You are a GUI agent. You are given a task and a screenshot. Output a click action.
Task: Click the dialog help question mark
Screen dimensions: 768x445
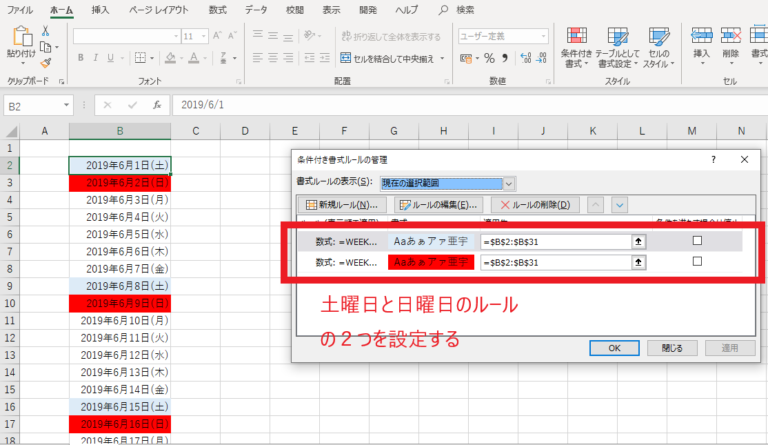point(714,160)
